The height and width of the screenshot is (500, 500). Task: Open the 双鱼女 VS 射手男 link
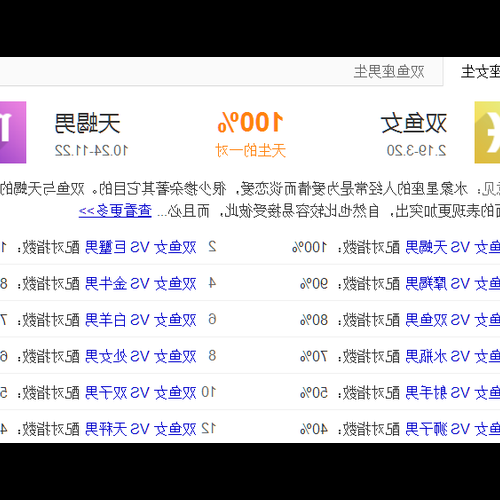point(453,393)
